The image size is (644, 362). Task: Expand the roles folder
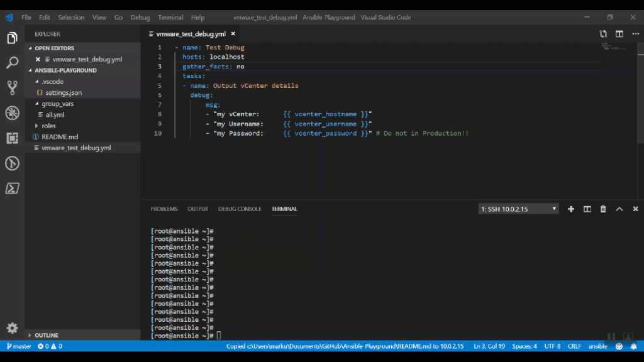[x=48, y=126]
